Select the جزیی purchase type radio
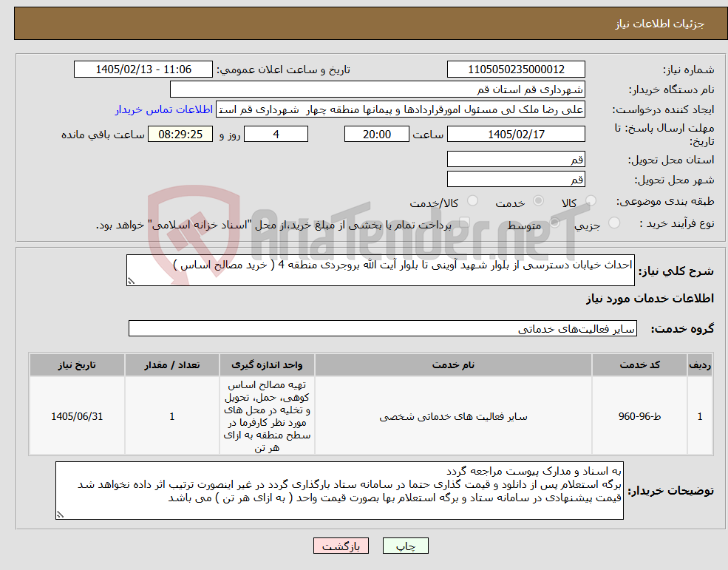Viewport: 728px width, 570px height. [613, 223]
